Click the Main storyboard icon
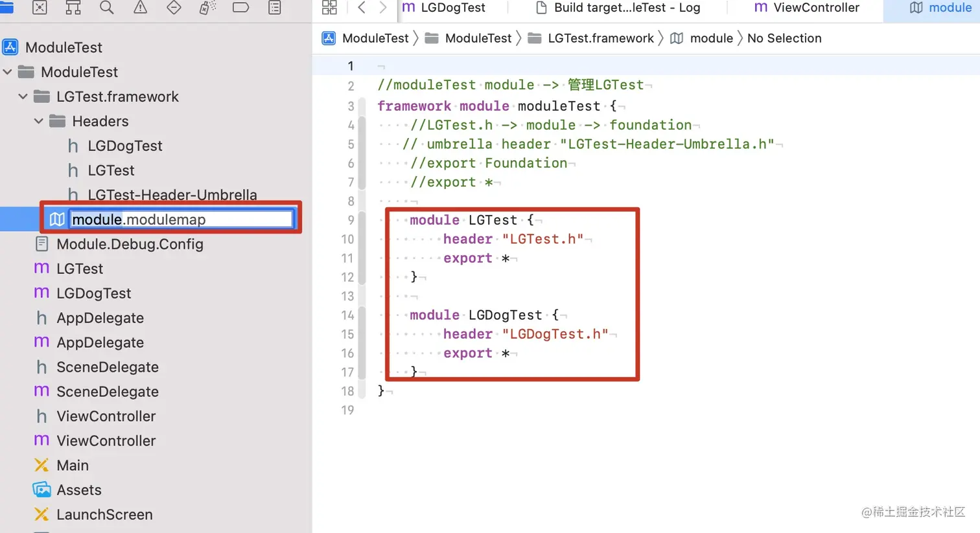The height and width of the screenshot is (533, 980). [x=41, y=465]
